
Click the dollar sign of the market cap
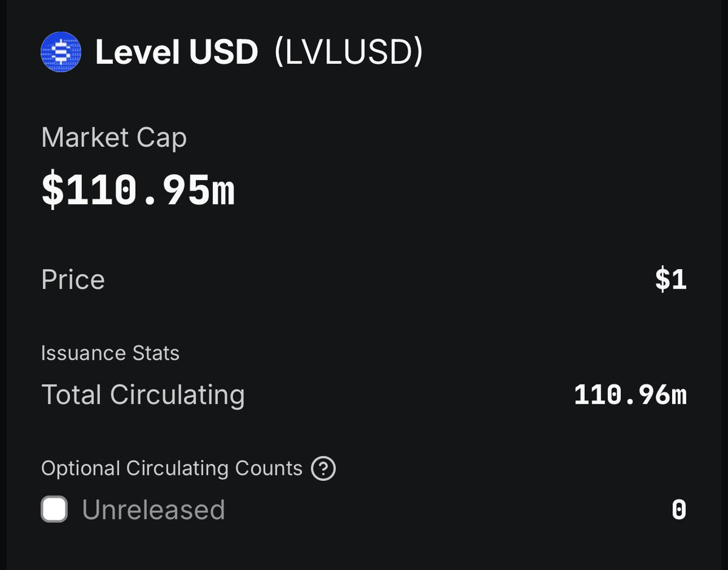tap(53, 190)
